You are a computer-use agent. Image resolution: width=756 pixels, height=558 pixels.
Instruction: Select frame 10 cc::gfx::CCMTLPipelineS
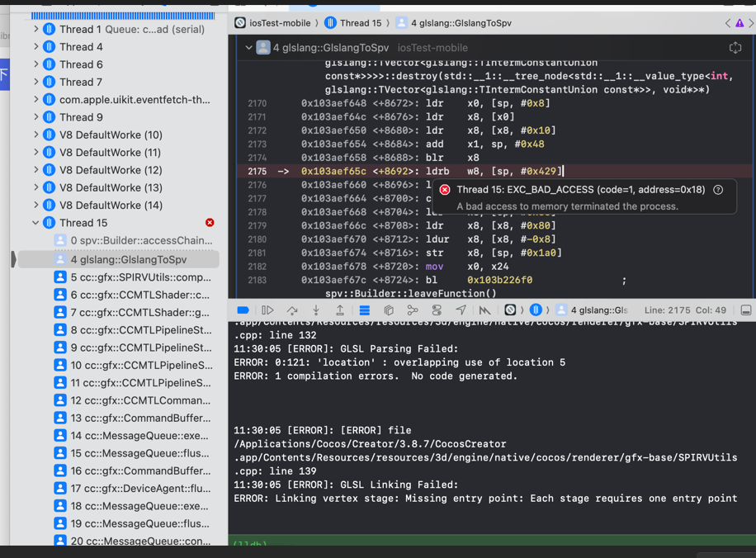pos(134,365)
